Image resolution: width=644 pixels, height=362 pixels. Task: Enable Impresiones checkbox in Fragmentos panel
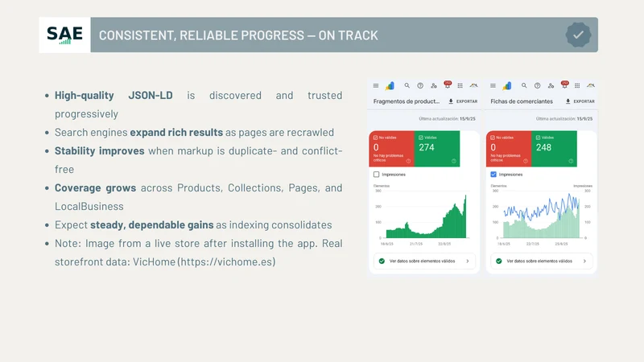click(x=376, y=175)
